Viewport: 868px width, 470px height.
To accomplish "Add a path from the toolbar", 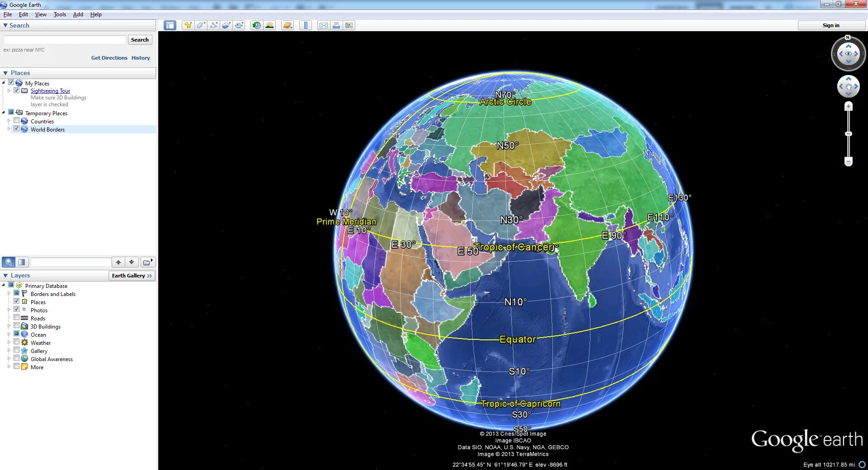I will (x=214, y=25).
